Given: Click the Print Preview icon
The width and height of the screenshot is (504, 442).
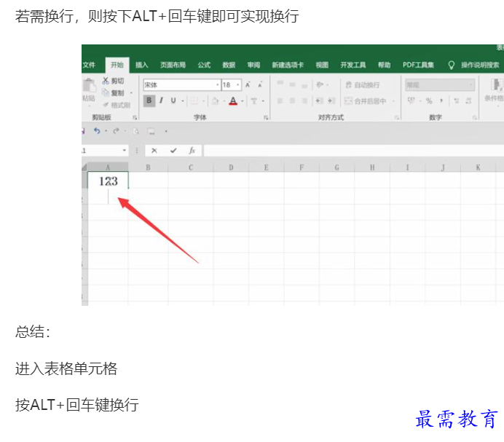Looking at the screenshot, I should tap(136, 131).
